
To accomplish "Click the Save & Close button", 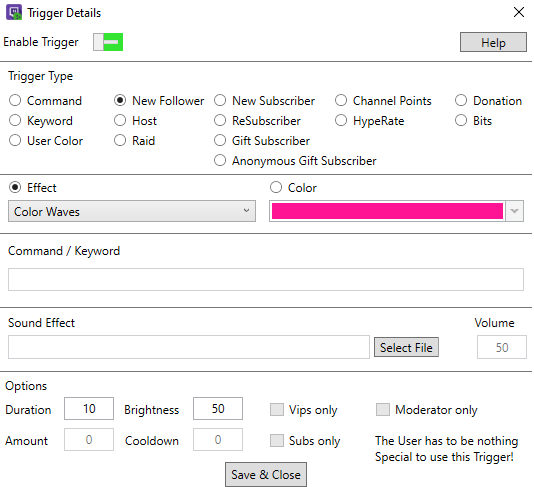I will (266, 474).
